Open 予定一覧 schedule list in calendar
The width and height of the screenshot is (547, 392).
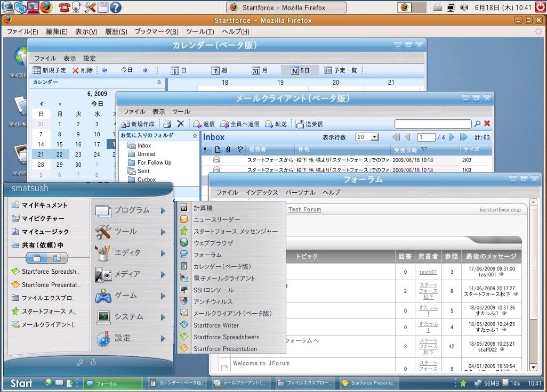coord(341,70)
